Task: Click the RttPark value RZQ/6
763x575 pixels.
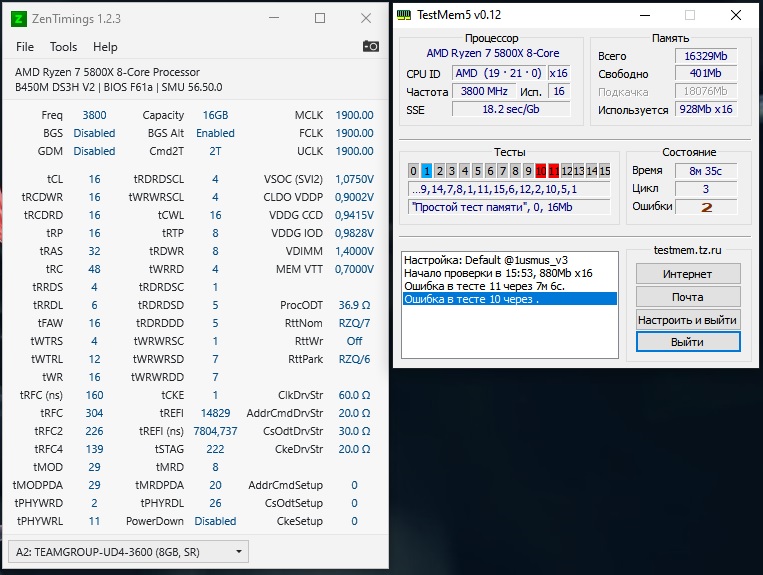Action: [x=354, y=359]
